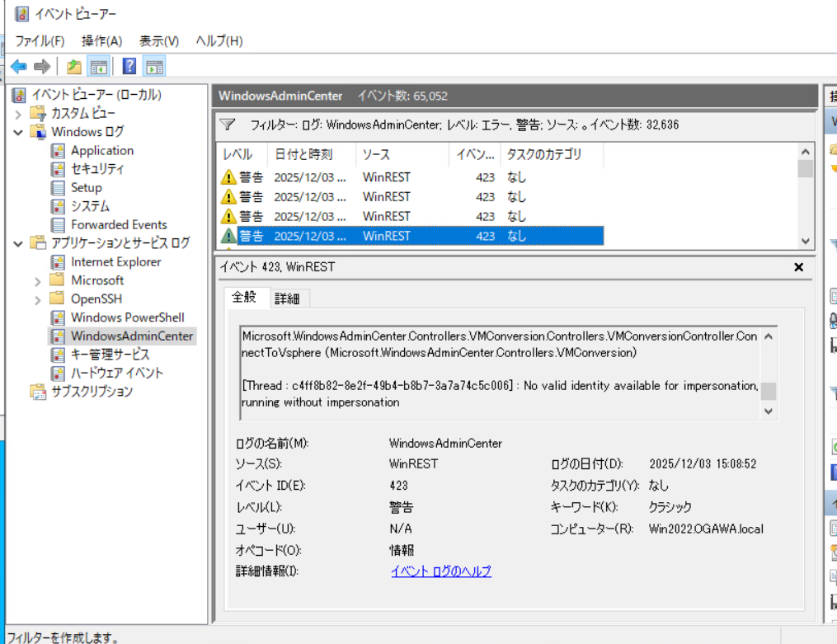Open the 操作(A) menu
Viewport: 837px width, 644px height.
[101, 40]
